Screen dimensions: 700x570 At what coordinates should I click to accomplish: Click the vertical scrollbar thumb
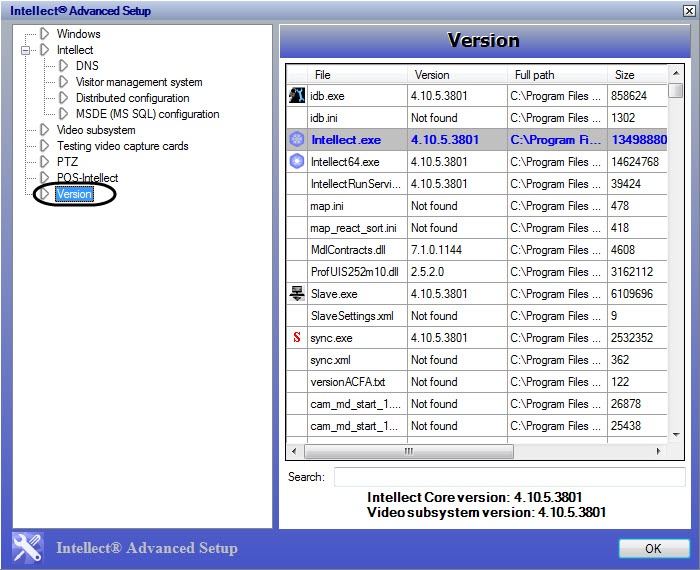[676, 90]
